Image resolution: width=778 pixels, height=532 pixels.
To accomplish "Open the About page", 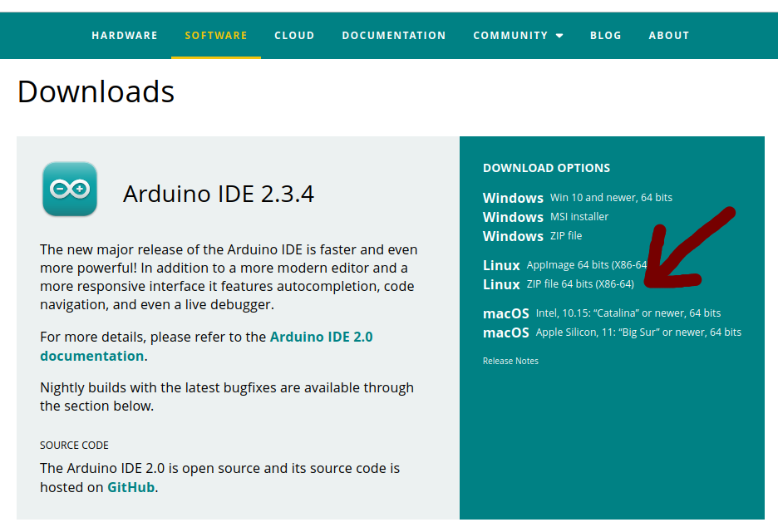I will click(x=668, y=36).
